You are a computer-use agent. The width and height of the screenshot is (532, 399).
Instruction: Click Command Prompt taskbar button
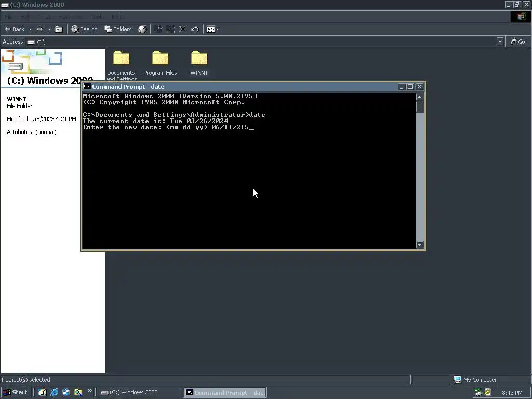click(x=225, y=393)
